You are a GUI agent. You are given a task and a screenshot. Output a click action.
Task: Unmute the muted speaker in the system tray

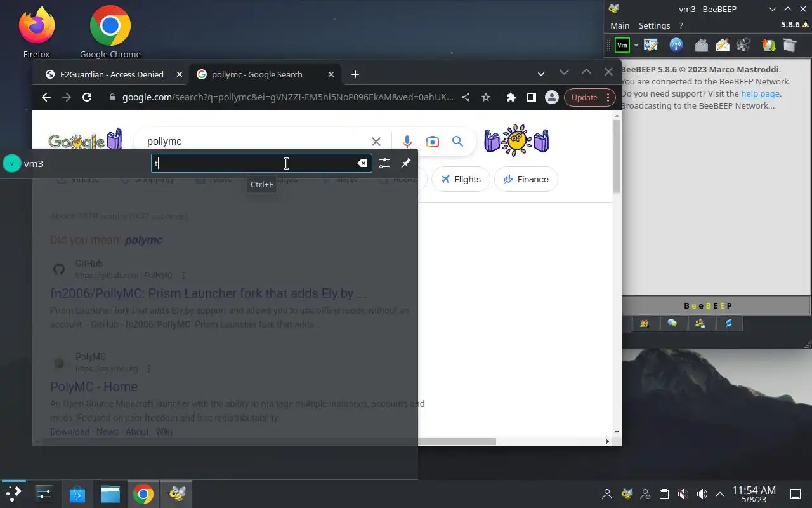tap(683, 494)
